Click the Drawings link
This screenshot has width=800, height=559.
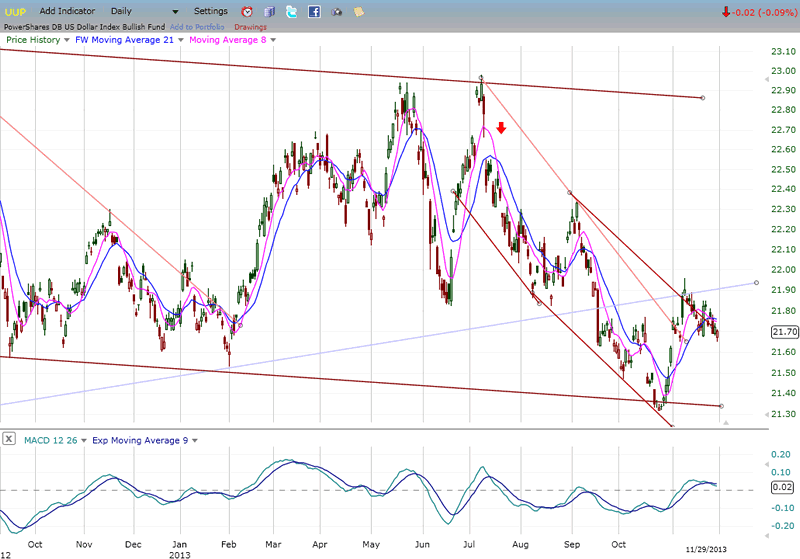pos(250,26)
